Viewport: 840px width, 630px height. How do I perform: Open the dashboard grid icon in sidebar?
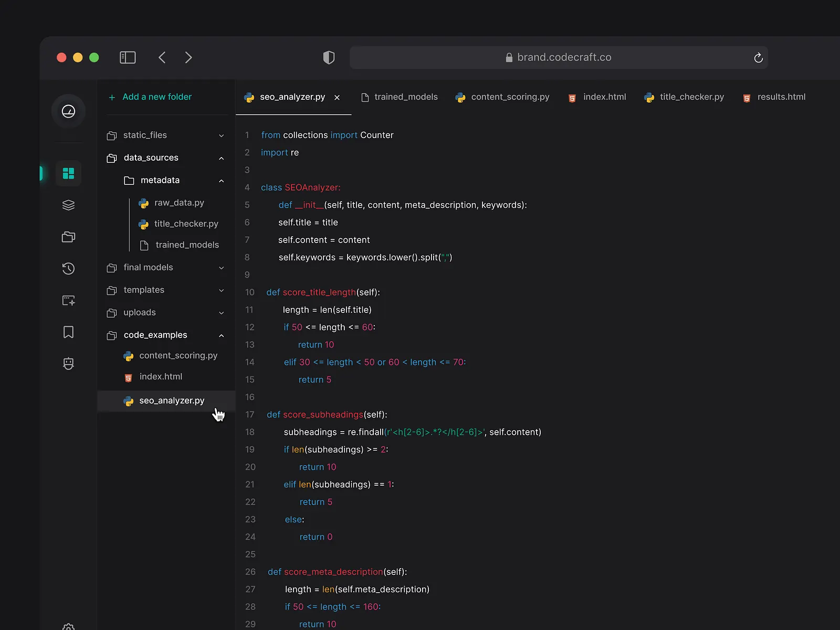[x=68, y=173]
